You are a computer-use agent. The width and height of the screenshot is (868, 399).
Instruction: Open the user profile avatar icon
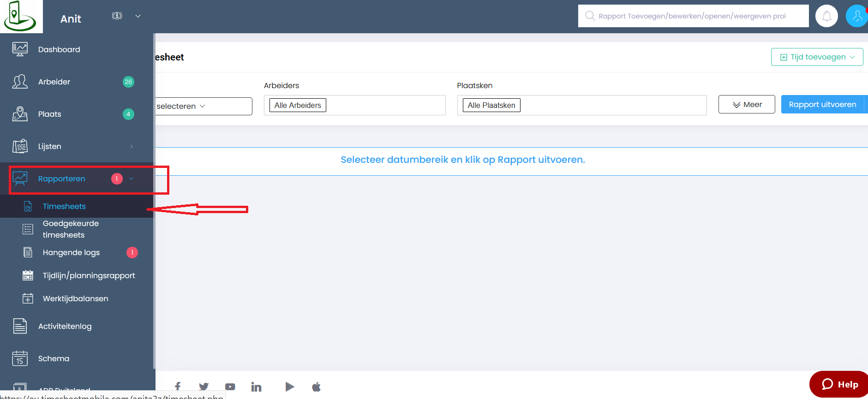click(856, 16)
